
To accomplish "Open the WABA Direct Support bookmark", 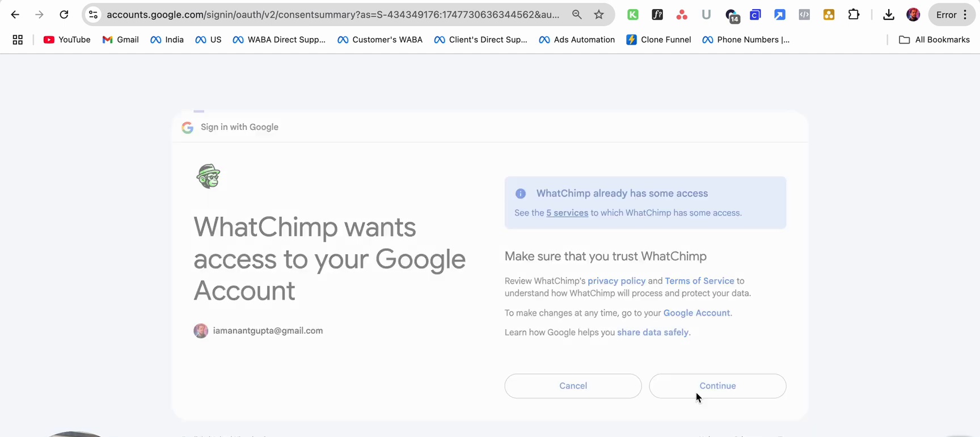I will [x=279, y=40].
